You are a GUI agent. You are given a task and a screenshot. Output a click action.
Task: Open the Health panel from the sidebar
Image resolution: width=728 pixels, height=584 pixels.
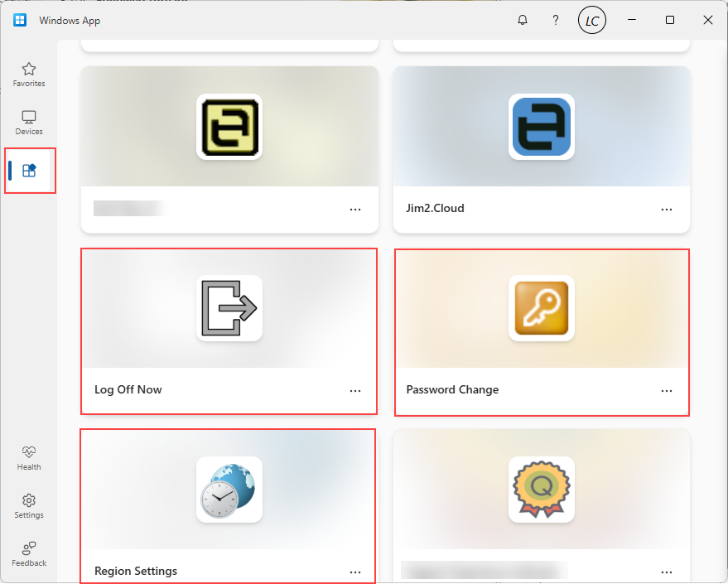click(28, 457)
